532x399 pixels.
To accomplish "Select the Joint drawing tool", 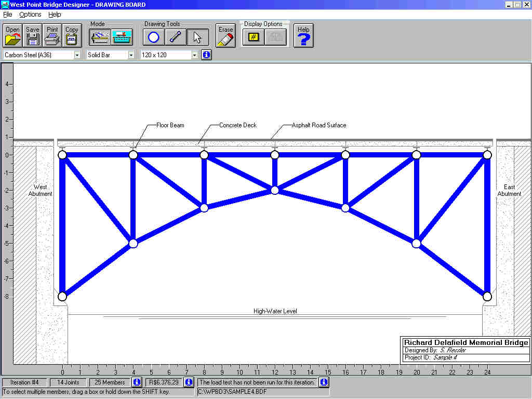I will pyautogui.click(x=154, y=37).
